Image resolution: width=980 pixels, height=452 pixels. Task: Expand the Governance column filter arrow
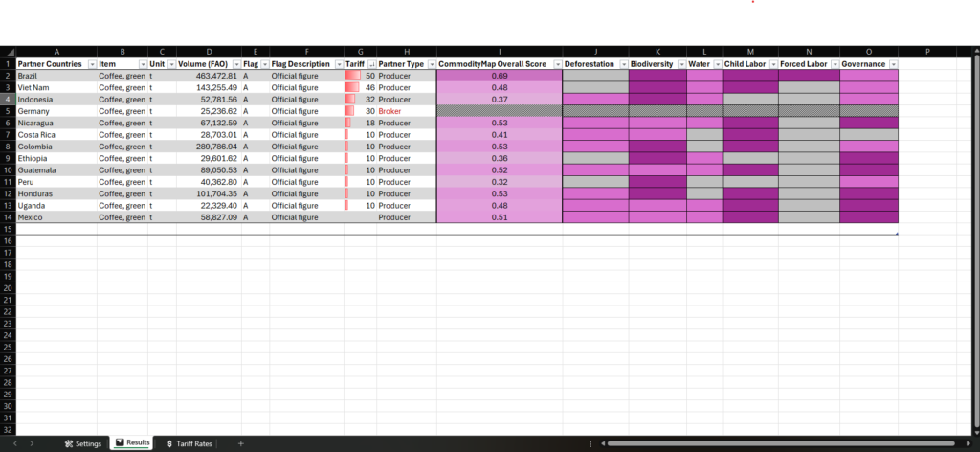click(x=892, y=64)
